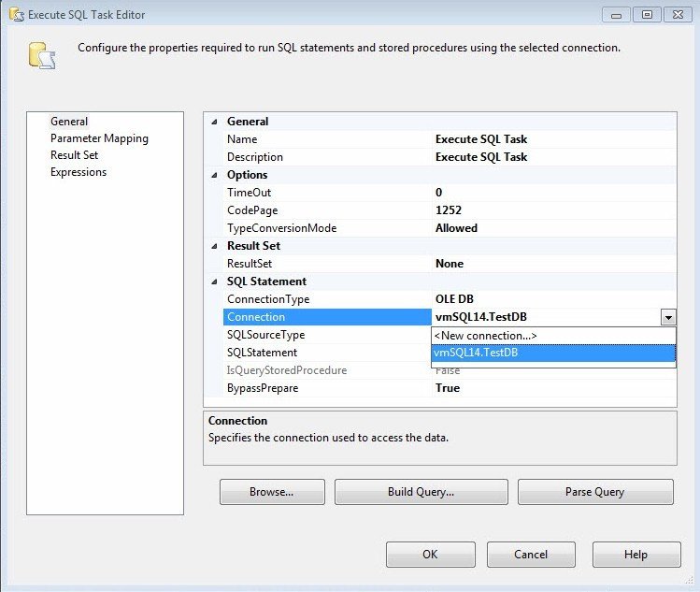This screenshot has height=592, width=700.
Task: Select the ResultSet property
Action: [327, 264]
